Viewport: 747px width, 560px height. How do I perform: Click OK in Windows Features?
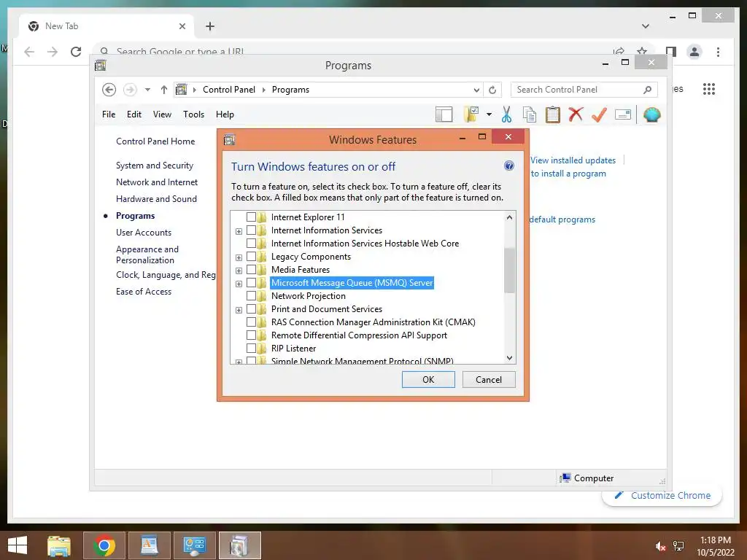pos(428,379)
